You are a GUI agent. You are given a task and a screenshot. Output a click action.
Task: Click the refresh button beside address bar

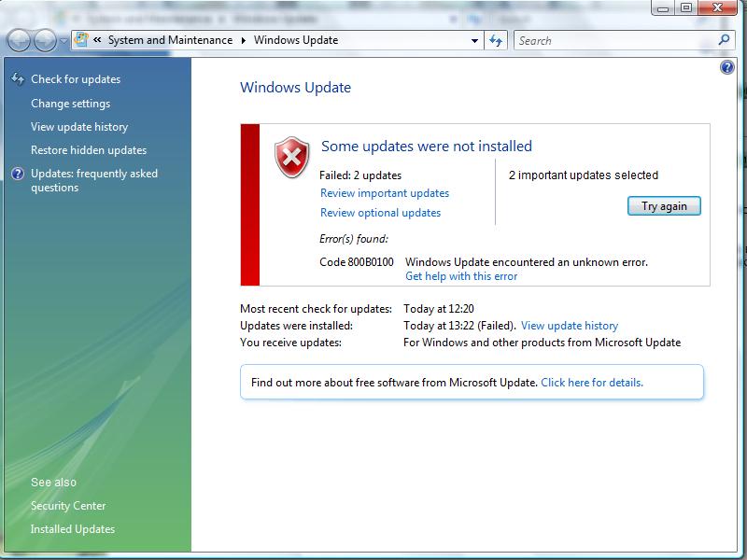[x=496, y=40]
